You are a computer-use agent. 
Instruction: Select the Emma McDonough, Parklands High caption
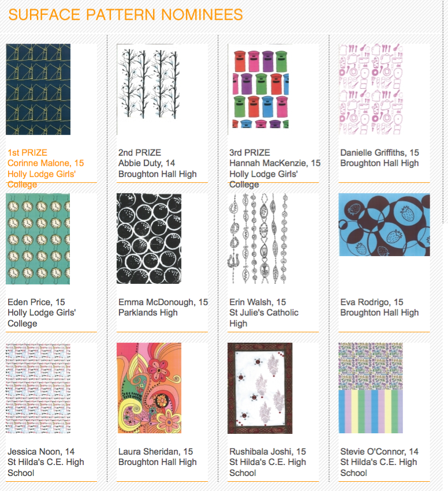163,307
